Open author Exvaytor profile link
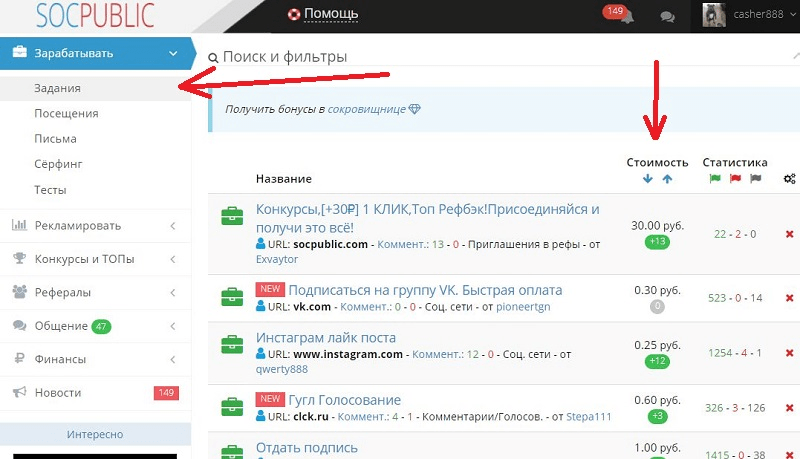 pos(277,259)
